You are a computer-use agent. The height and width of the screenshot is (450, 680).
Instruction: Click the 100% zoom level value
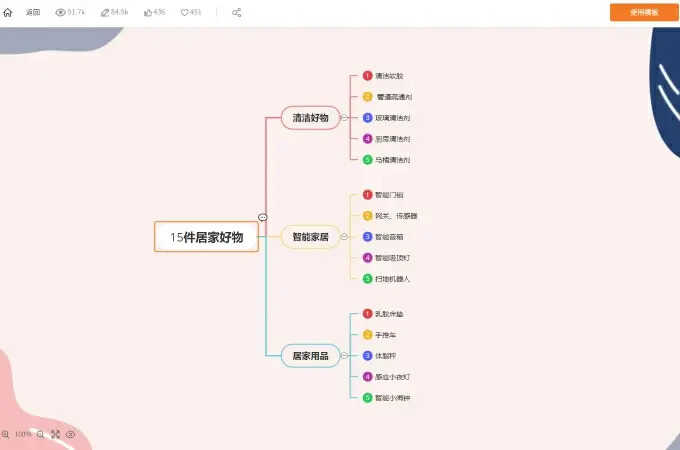23,434
